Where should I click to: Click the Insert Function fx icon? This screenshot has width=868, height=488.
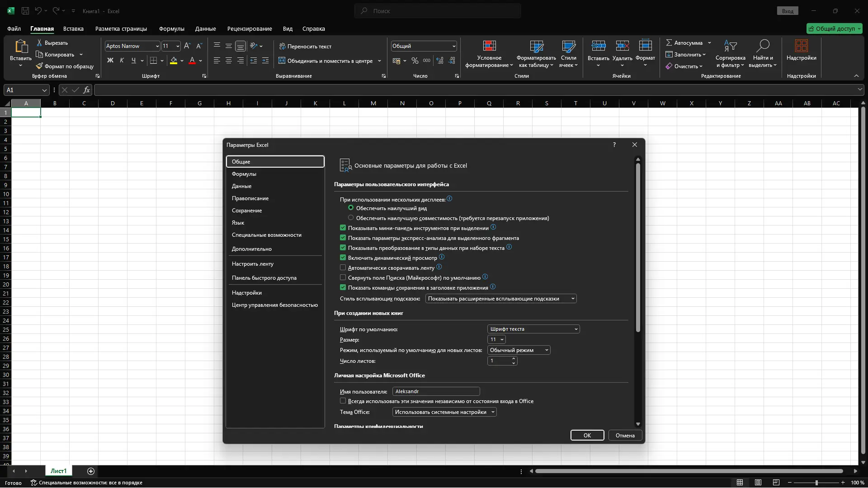[x=86, y=90]
